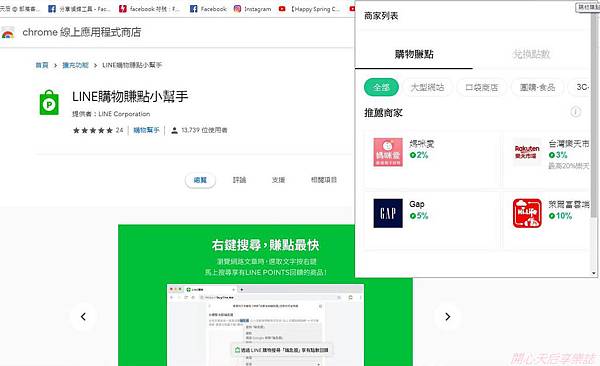Select the 3C category filter
The image size is (600, 366).
tap(580, 87)
